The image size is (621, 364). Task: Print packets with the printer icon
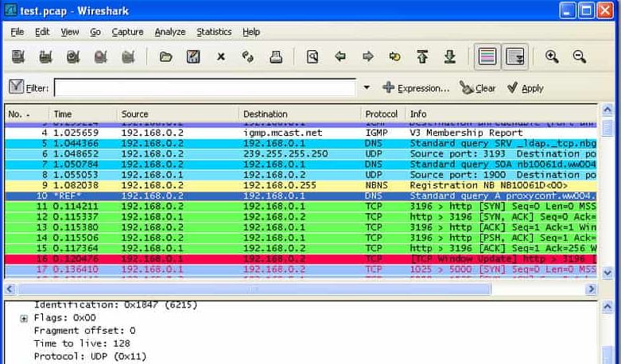coord(276,57)
